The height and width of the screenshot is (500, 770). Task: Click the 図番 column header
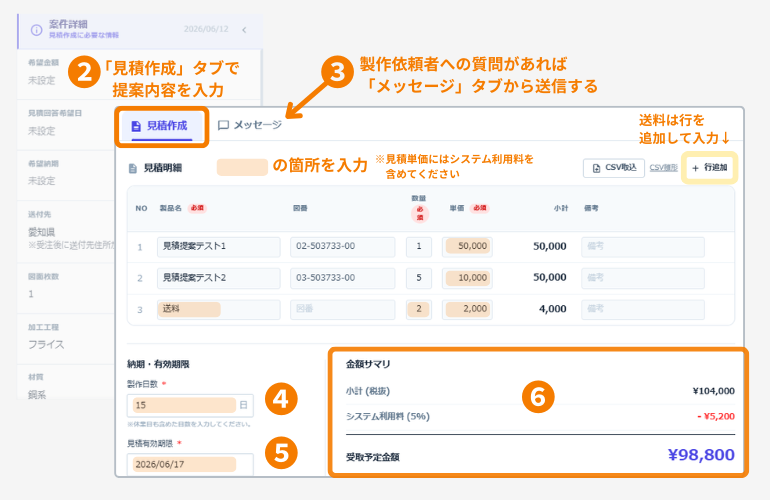click(x=300, y=208)
